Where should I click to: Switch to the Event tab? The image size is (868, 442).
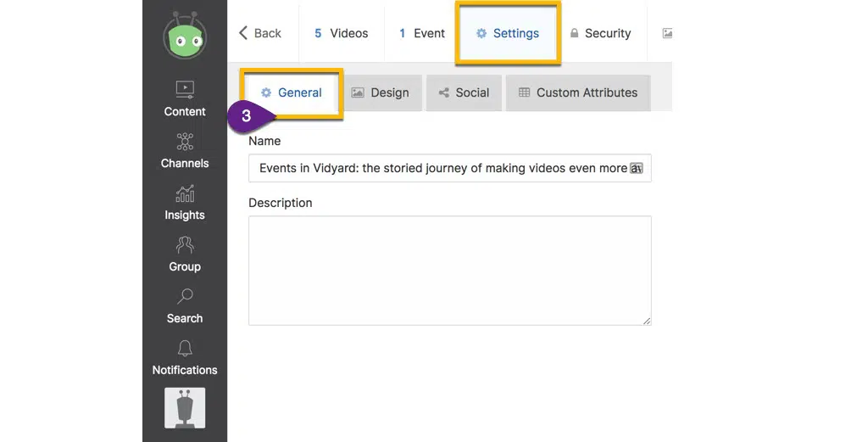point(422,33)
